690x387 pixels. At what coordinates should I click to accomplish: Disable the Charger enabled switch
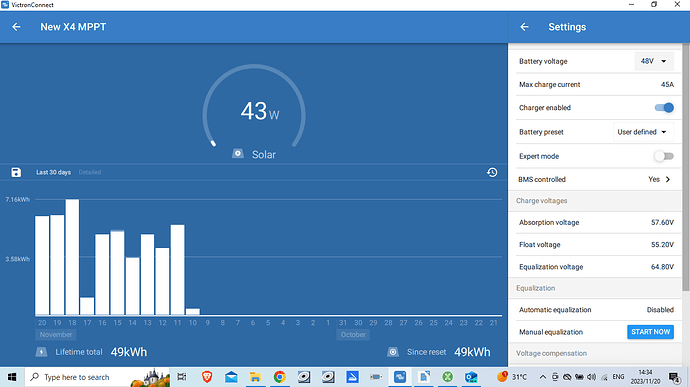click(x=664, y=107)
